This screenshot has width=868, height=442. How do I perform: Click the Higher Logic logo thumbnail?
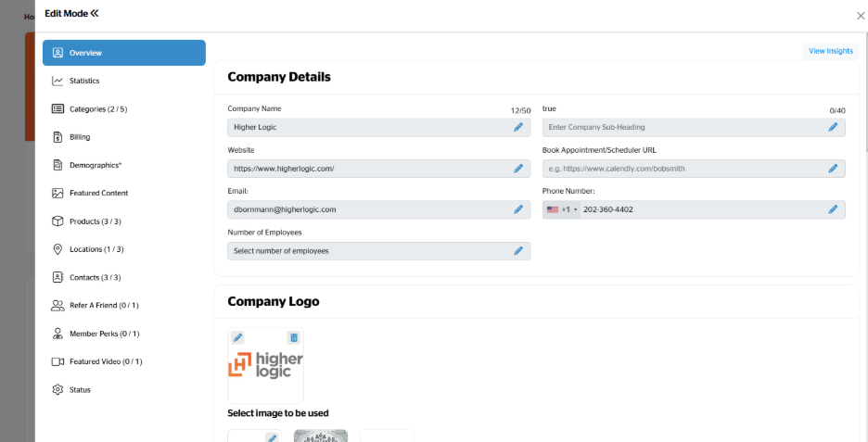tap(265, 366)
